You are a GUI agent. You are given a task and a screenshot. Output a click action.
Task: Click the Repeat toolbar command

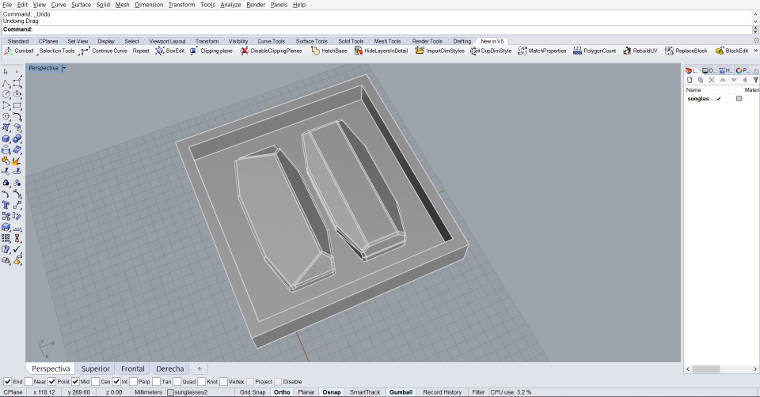tap(141, 51)
